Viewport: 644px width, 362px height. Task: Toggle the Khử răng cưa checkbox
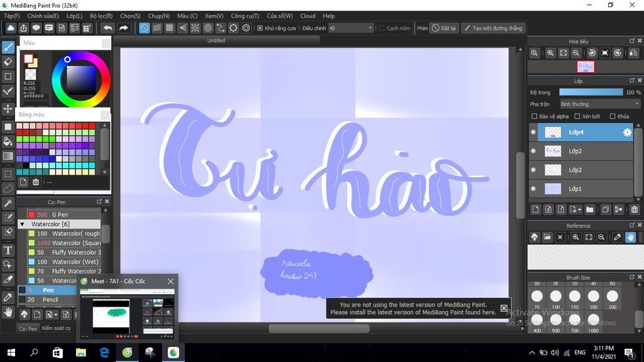coord(260,28)
